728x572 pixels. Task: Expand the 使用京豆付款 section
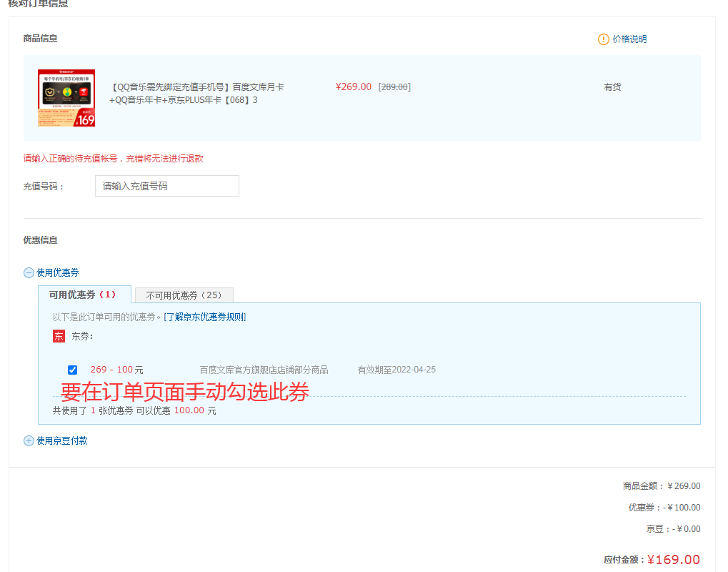point(56,441)
